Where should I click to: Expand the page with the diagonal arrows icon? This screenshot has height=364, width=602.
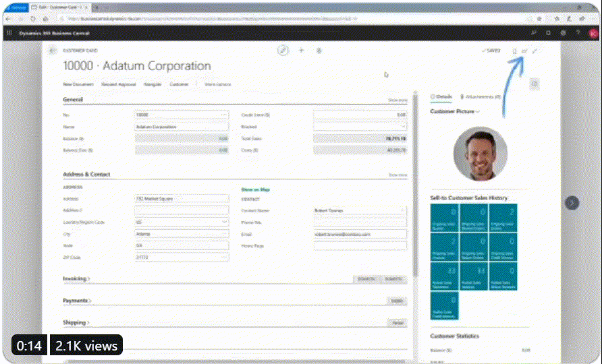(x=535, y=51)
